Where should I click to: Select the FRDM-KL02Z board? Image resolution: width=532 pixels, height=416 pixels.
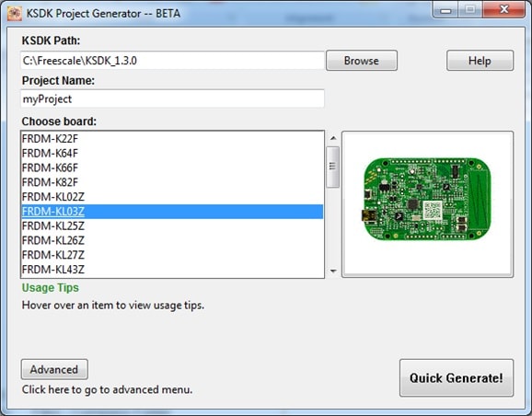click(x=172, y=197)
